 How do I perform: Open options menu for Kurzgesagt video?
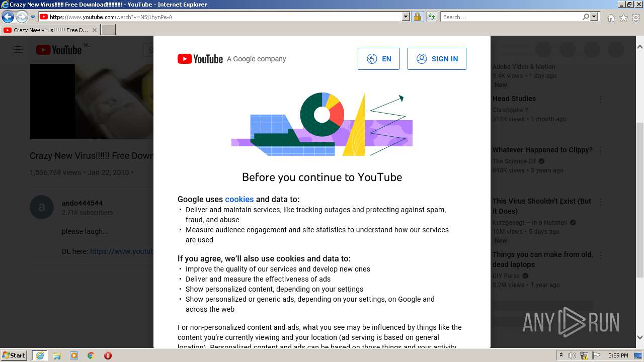600,202
